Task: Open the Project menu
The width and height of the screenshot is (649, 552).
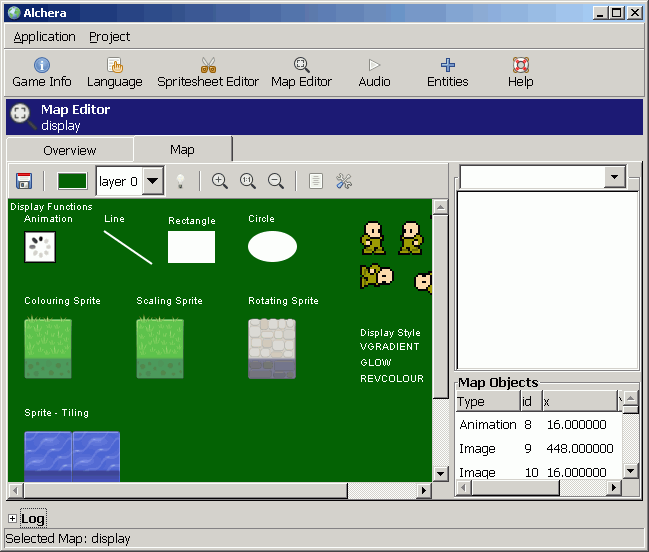Action: (109, 37)
